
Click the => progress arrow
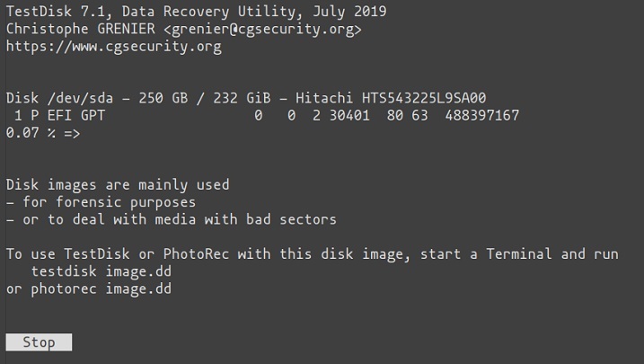[72, 132]
